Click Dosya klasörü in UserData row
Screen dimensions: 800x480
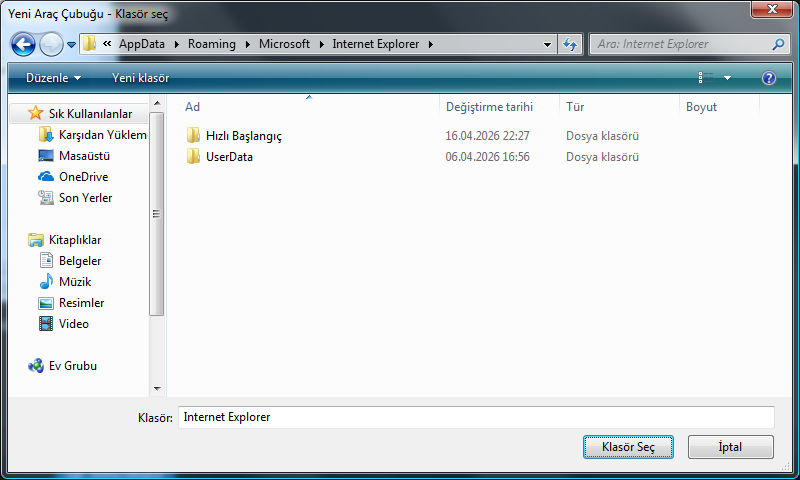pos(602,157)
